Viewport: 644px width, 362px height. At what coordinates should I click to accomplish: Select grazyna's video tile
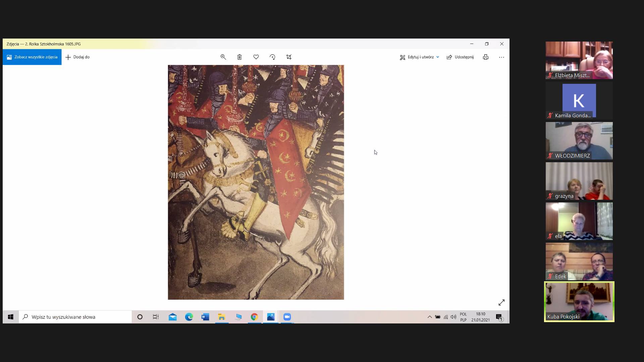click(x=579, y=181)
